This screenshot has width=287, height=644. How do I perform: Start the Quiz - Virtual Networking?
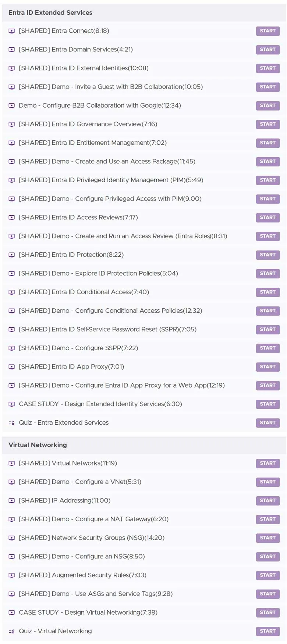267,631
